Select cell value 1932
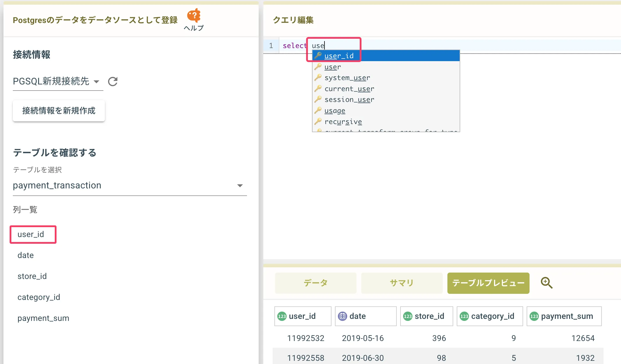This screenshot has width=621, height=364. click(x=585, y=358)
